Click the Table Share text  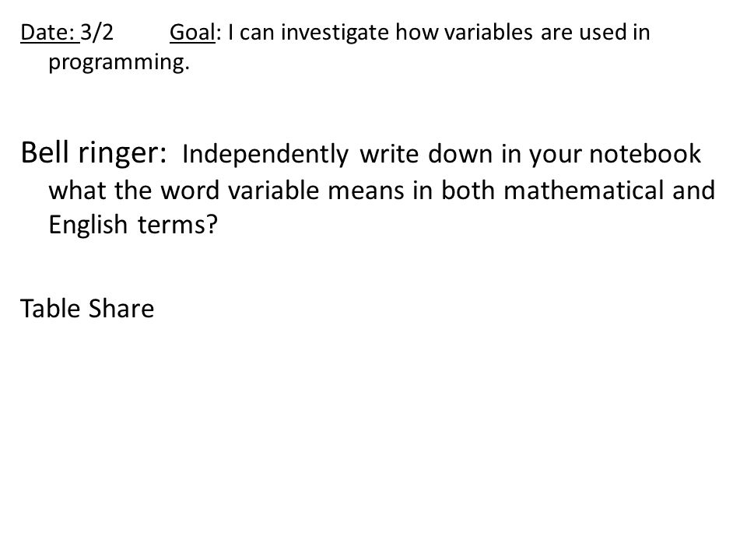coord(87,308)
